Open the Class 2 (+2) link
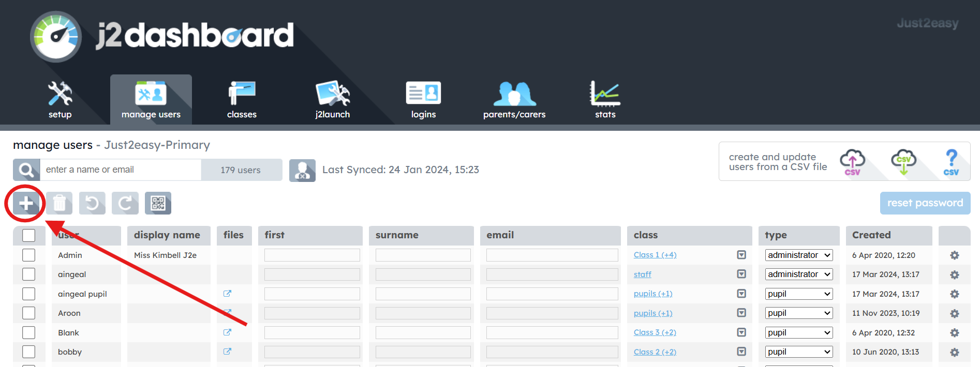 [655, 352]
